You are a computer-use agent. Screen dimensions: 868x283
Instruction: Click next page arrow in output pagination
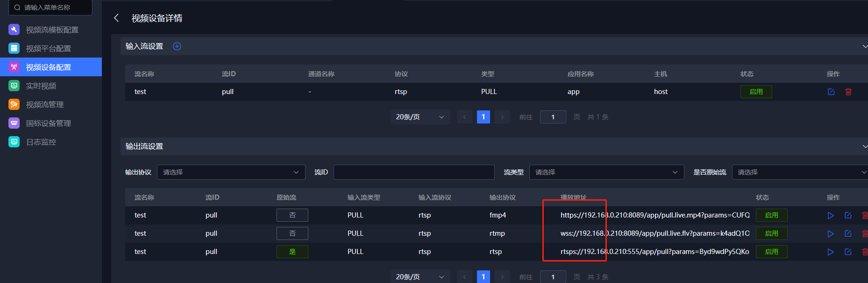click(502, 277)
